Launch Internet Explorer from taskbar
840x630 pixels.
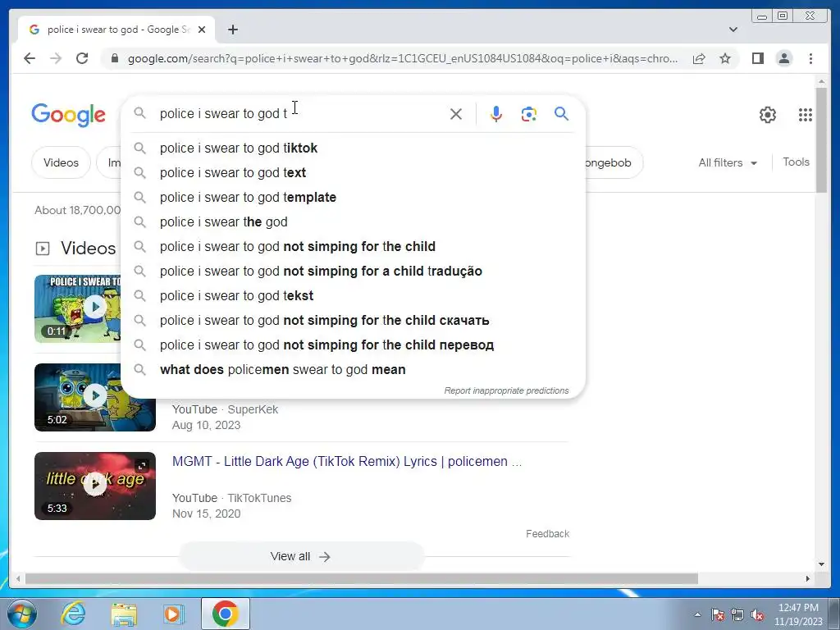click(73, 614)
